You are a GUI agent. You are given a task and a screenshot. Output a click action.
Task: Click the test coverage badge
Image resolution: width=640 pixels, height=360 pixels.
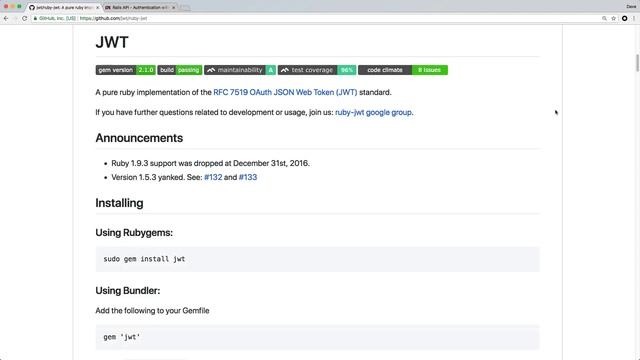pyautogui.click(x=317, y=70)
